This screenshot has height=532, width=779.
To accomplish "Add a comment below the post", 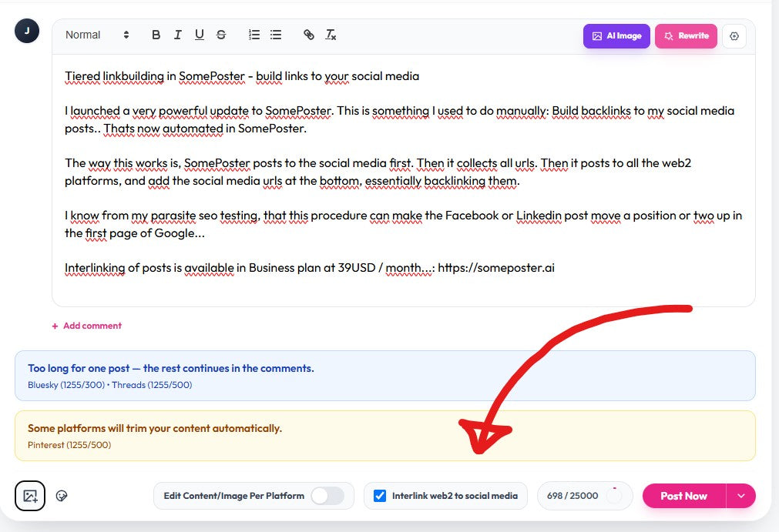I will tap(87, 326).
